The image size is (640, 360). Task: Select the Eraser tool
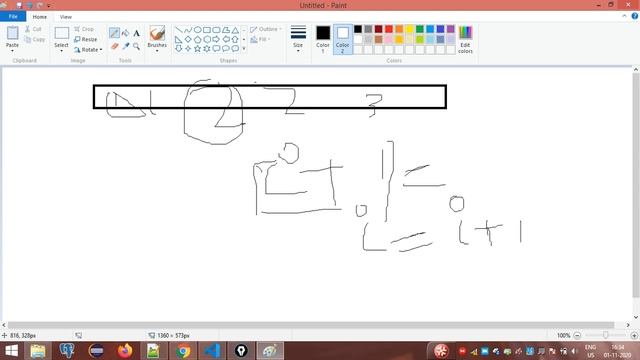coord(114,46)
